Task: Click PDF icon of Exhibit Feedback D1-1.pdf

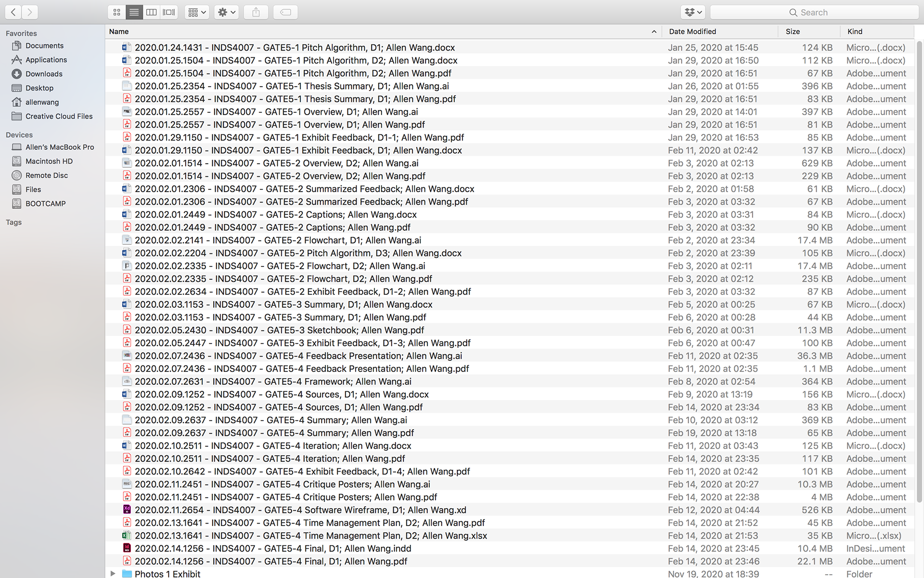Action: 127,137
